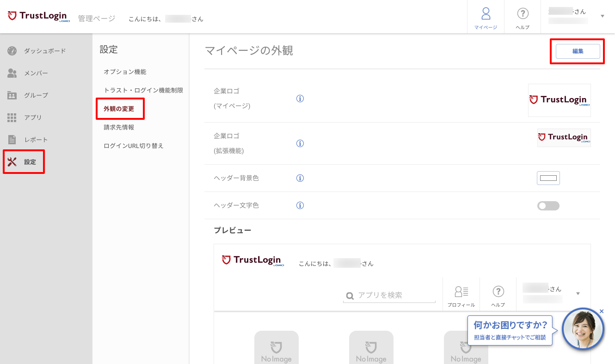
Task: Open the レポート sidebar menu
Action: pos(36,140)
